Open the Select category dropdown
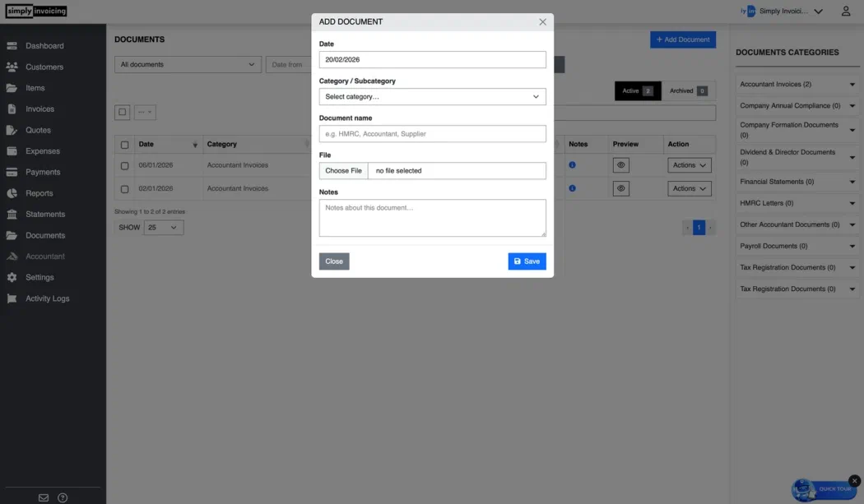This screenshot has width=864, height=504. point(432,96)
